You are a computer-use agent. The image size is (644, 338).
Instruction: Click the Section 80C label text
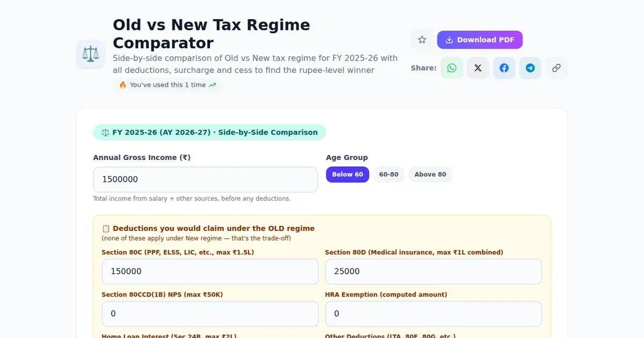tap(178, 252)
